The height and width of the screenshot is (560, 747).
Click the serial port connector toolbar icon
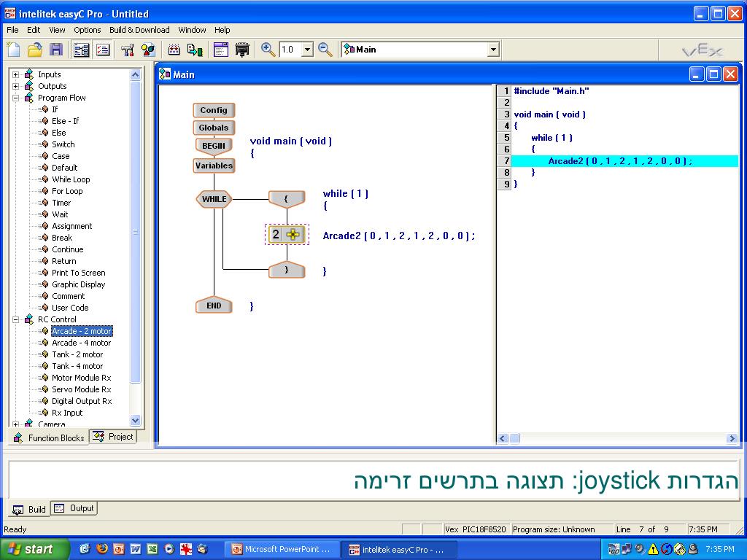point(242,50)
